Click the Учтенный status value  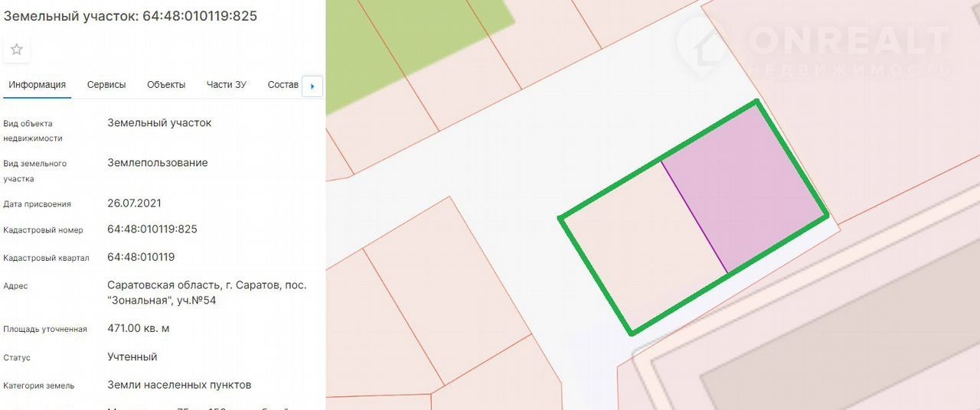(x=132, y=356)
